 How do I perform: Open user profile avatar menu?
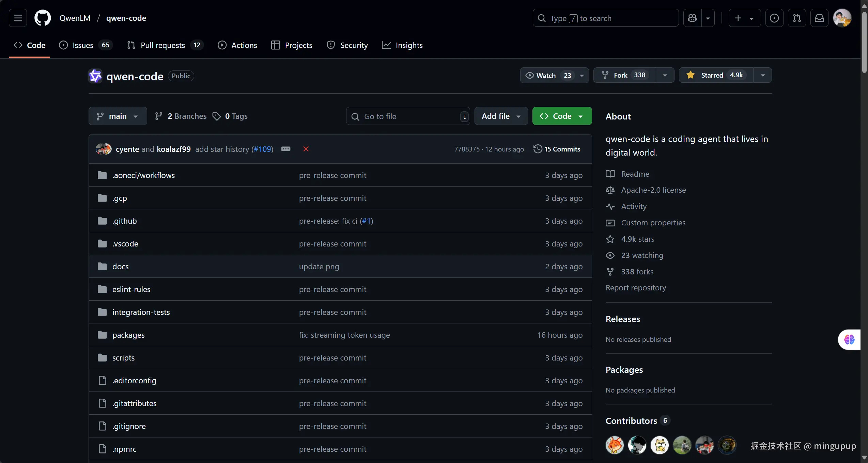coord(842,18)
